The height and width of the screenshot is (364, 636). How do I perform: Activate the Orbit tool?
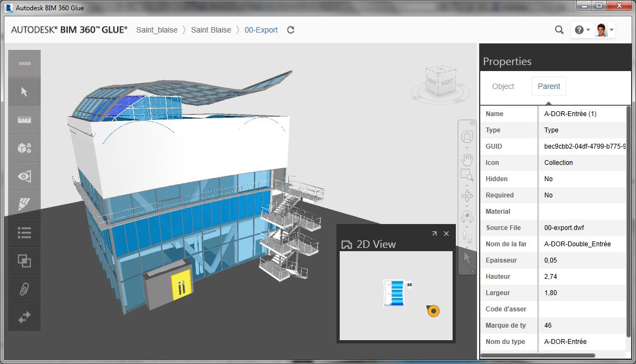tap(467, 196)
